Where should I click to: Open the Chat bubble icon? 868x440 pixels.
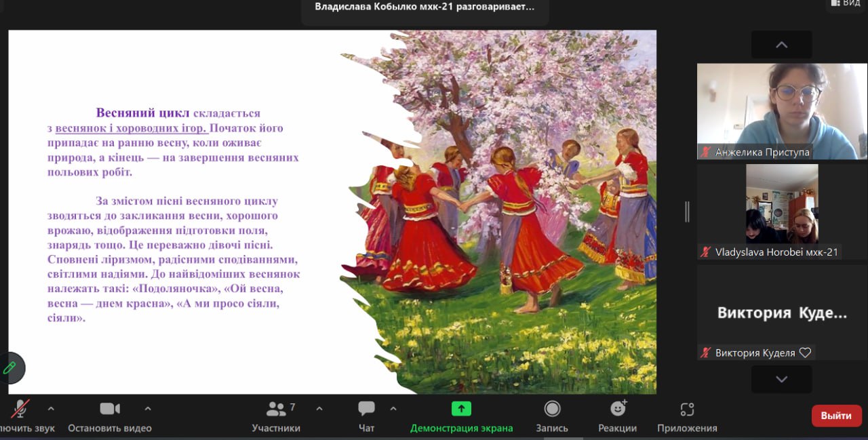pos(366,409)
